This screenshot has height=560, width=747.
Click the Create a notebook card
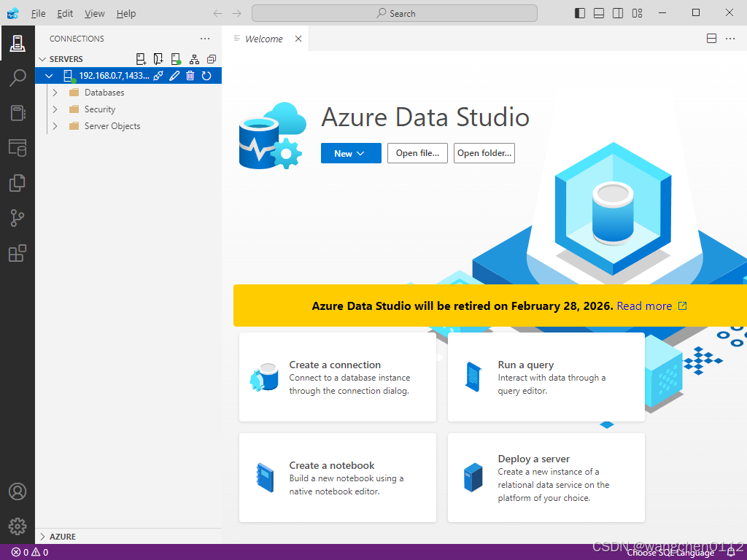[338, 478]
